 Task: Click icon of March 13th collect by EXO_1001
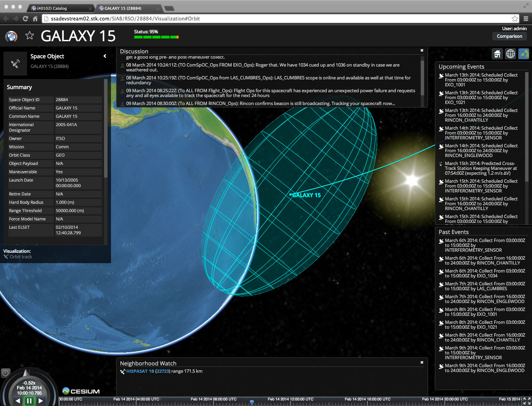tap(441, 76)
